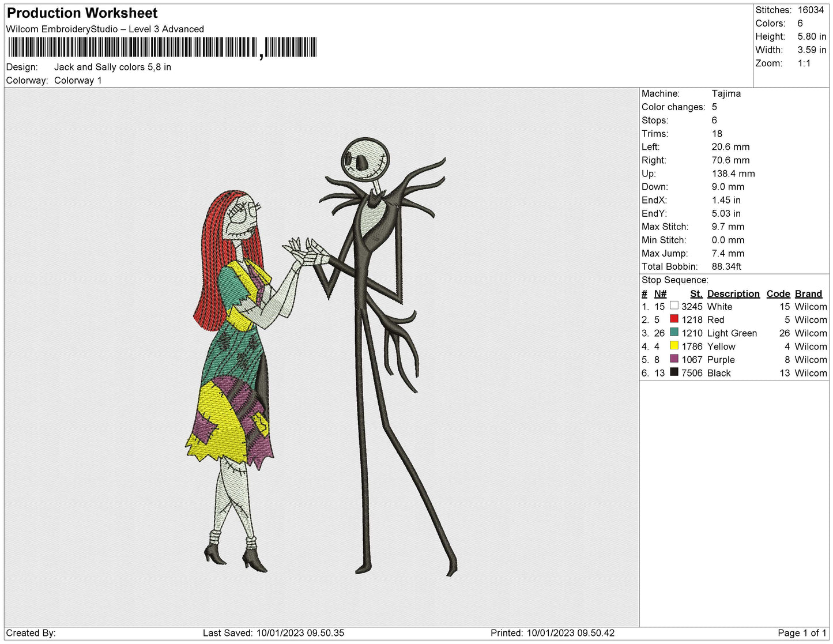This screenshot has width=833, height=644.
Task: Click the Stops value 6
Action: [x=714, y=120]
